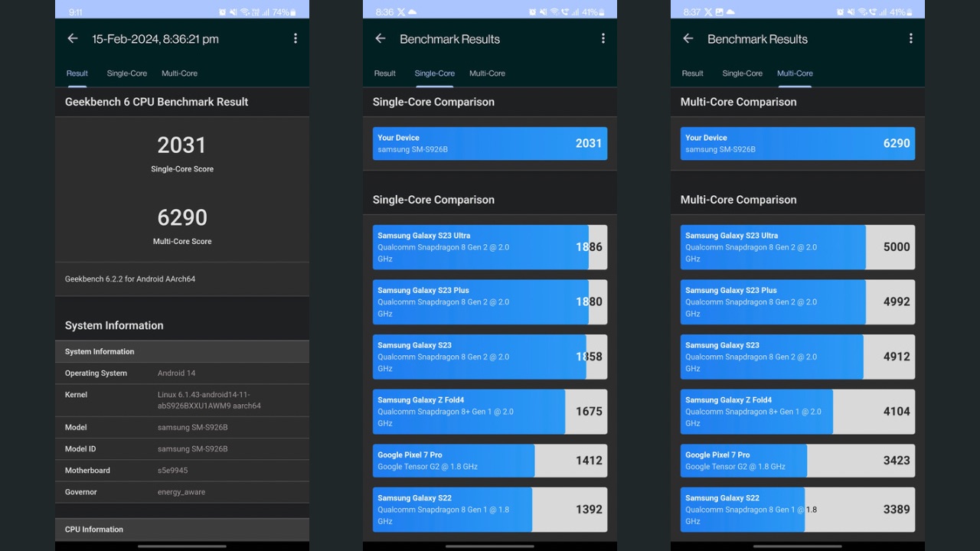The width and height of the screenshot is (980, 551).
Task: Tap the Your Device bar showing 6290
Action: point(797,143)
